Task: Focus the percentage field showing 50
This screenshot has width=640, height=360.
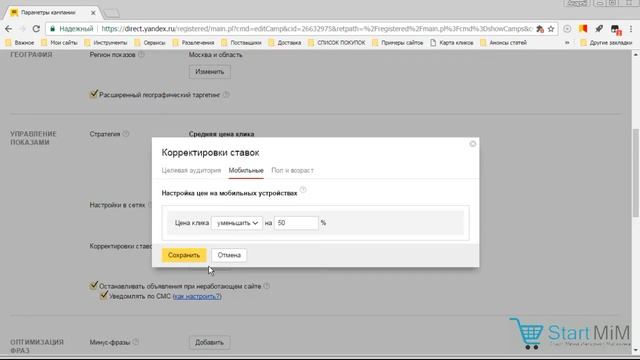Action: 296,223
